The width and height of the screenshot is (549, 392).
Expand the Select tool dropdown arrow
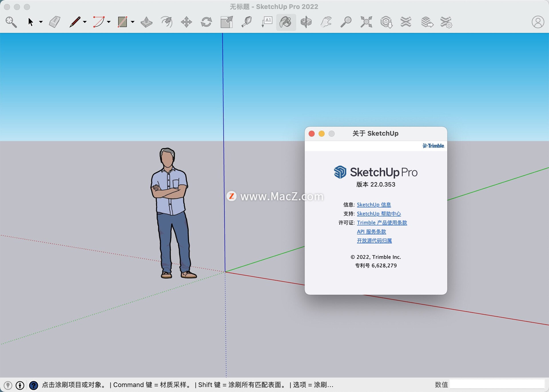click(x=41, y=22)
